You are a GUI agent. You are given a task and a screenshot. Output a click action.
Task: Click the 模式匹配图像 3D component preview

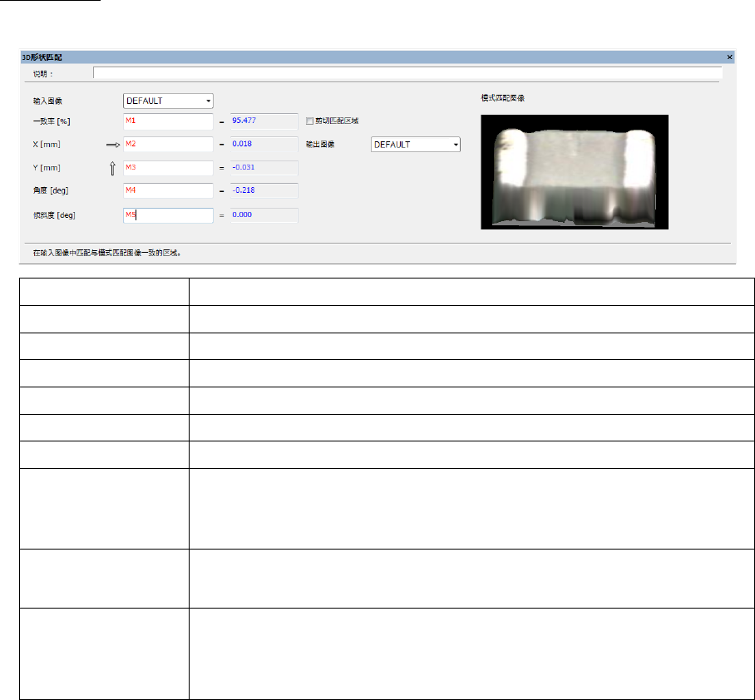[x=575, y=171]
